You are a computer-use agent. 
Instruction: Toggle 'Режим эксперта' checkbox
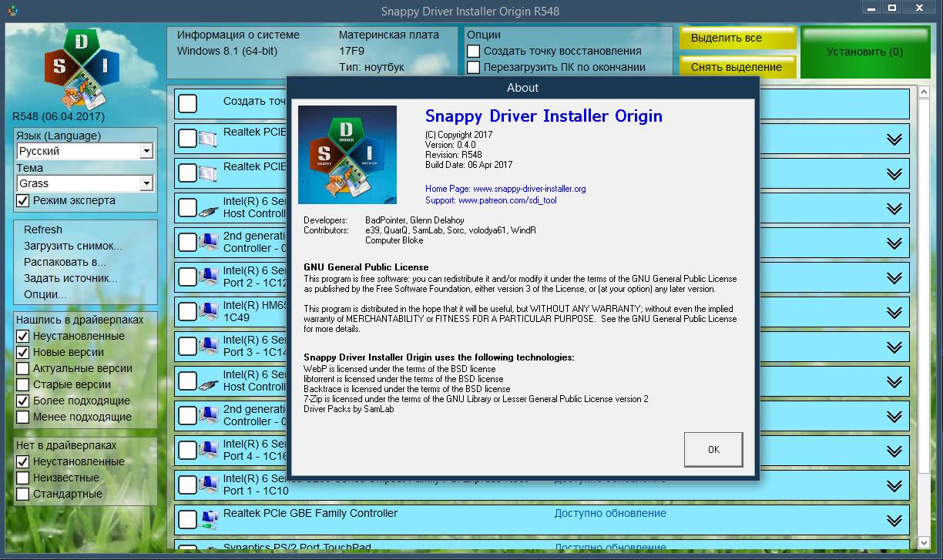(x=23, y=200)
